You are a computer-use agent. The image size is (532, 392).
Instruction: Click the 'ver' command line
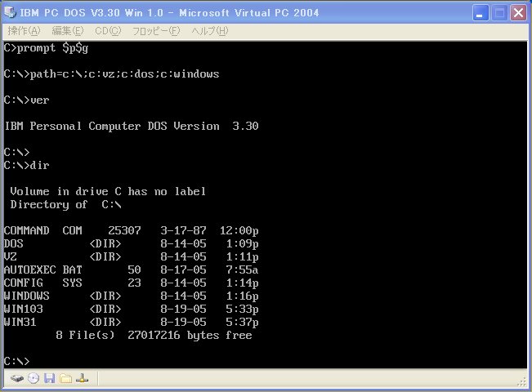pyautogui.click(x=26, y=100)
